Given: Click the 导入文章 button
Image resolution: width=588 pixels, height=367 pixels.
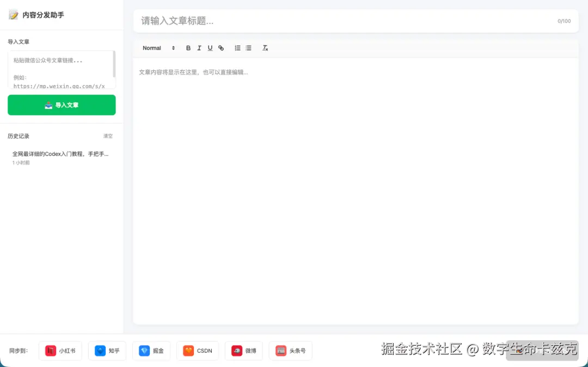Looking at the screenshot, I should 61,105.
